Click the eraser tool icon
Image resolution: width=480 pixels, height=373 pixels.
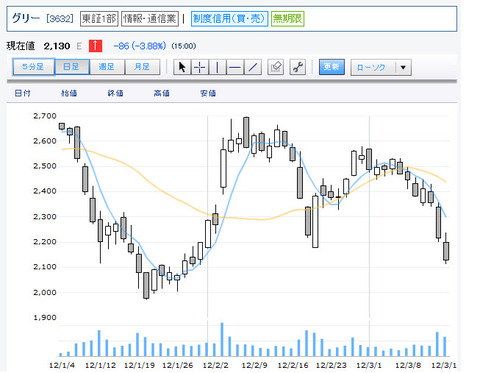tap(276, 67)
